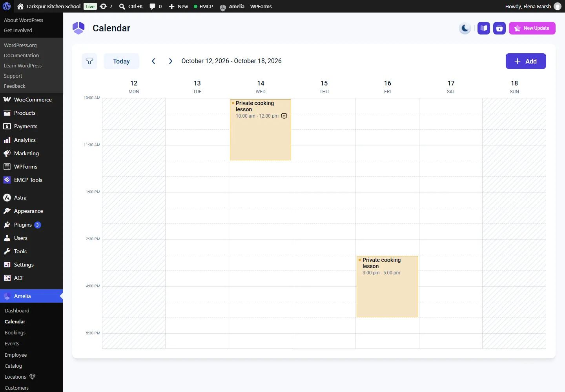Open the Amelia documentation book icon

[x=484, y=28]
